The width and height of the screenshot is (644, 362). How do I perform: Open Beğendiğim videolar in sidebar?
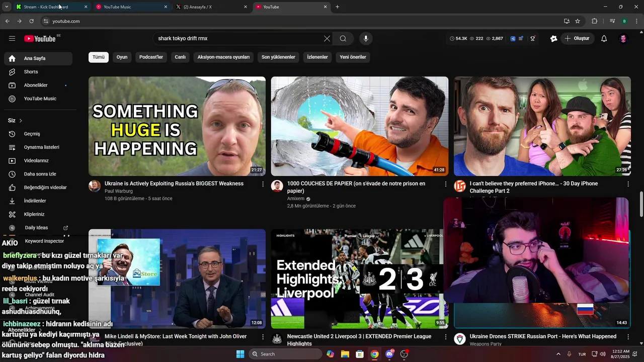(38, 188)
